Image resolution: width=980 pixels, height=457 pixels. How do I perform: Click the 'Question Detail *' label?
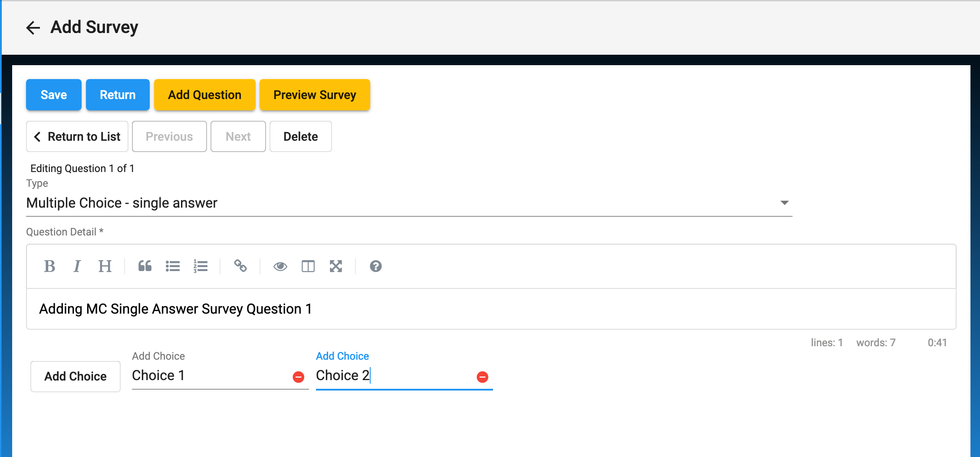click(x=65, y=232)
